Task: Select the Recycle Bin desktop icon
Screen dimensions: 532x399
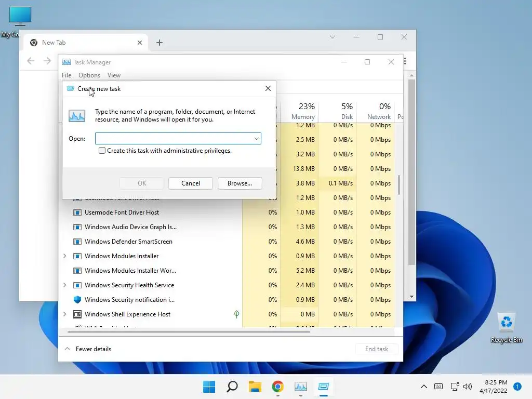Action: click(x=506, y=327)
